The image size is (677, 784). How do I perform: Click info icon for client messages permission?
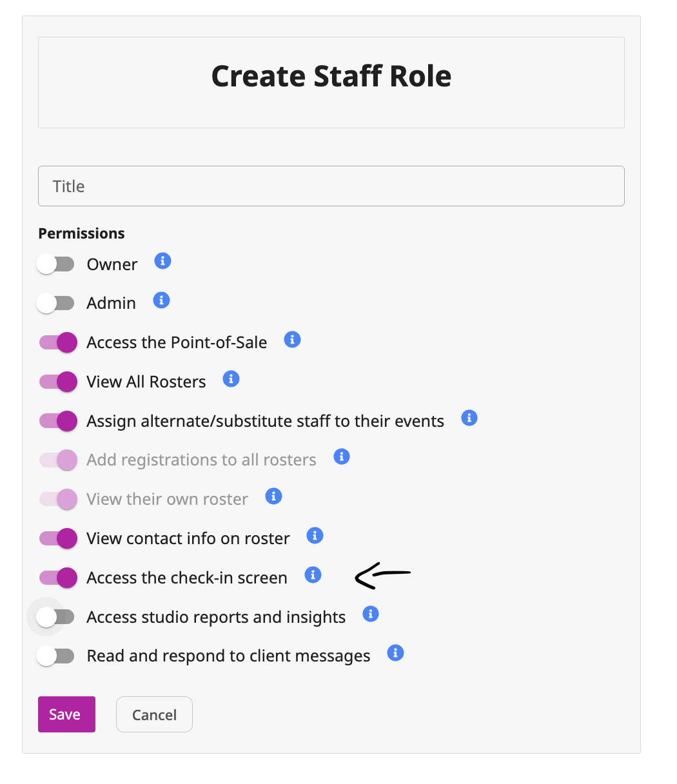(395, 652)
